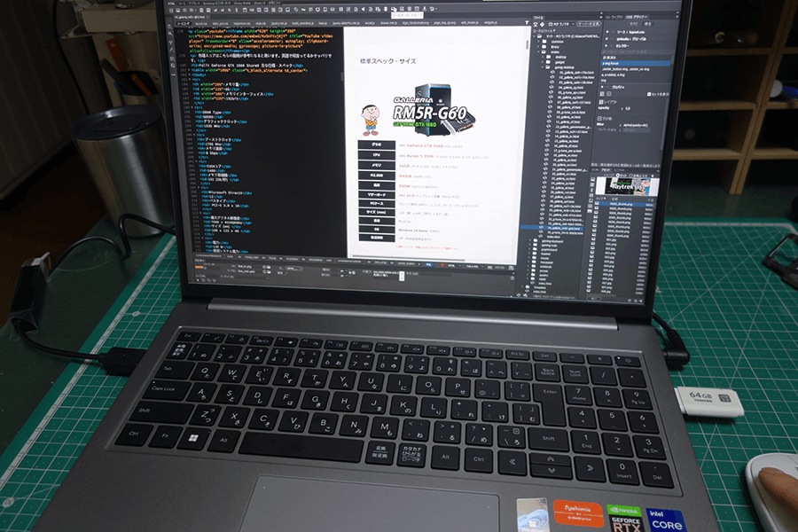Click the folder browse icon beside Src field
This screenshot has width=798, height=532.
tap(270, 267)
